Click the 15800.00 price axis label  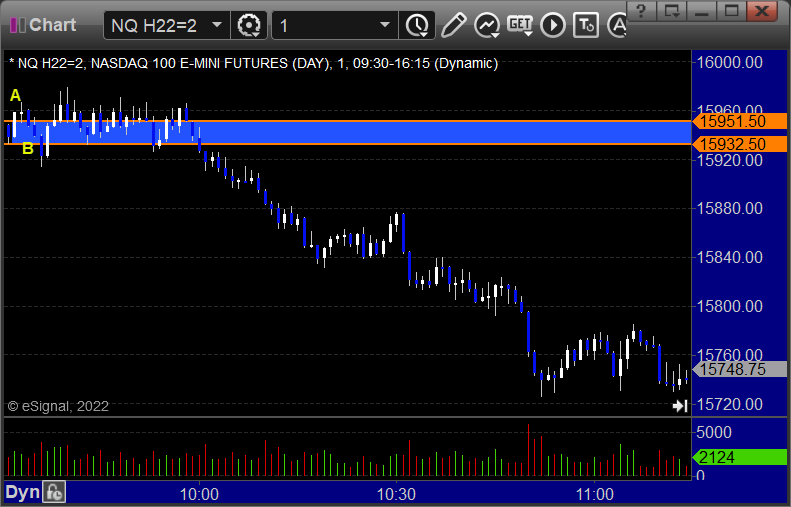click(729, 306)
